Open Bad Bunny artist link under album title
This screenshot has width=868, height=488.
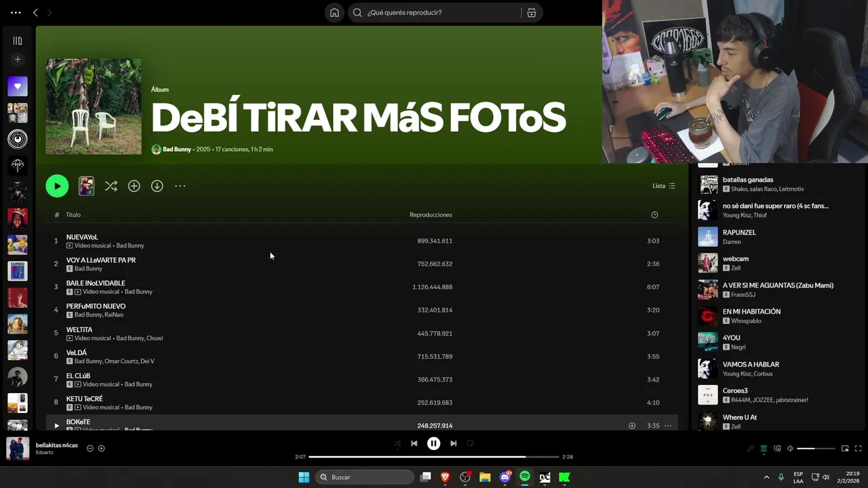177,149
